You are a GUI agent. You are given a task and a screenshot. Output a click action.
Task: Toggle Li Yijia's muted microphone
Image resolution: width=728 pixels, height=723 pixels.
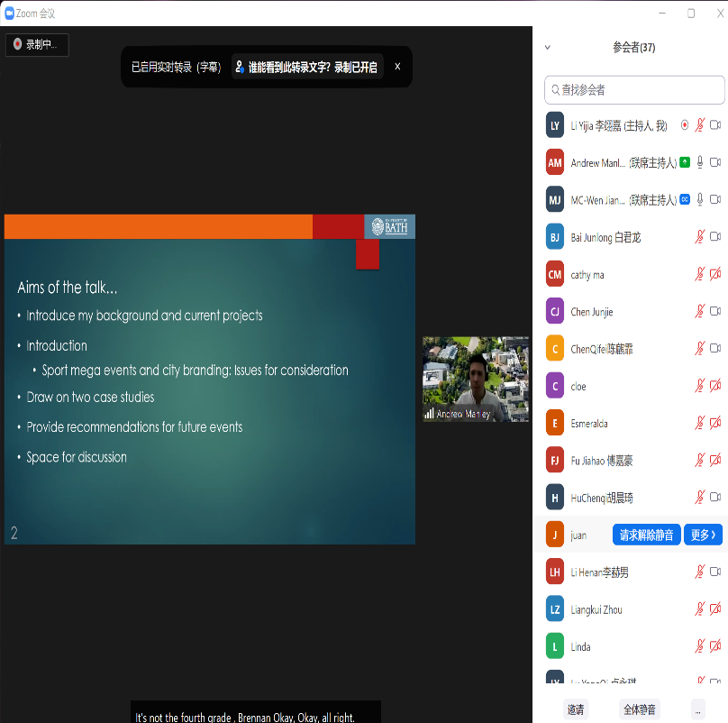pyautogui.click(x=699, y=125)
